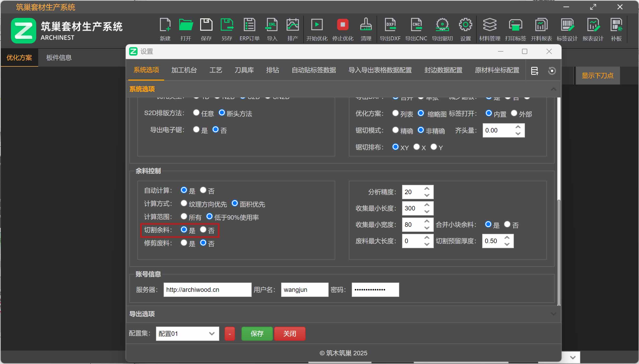The image size is (639, 364).
Task: Open the 配置集 dropdown showing 配置01
Action: click(x=187, y=334)
